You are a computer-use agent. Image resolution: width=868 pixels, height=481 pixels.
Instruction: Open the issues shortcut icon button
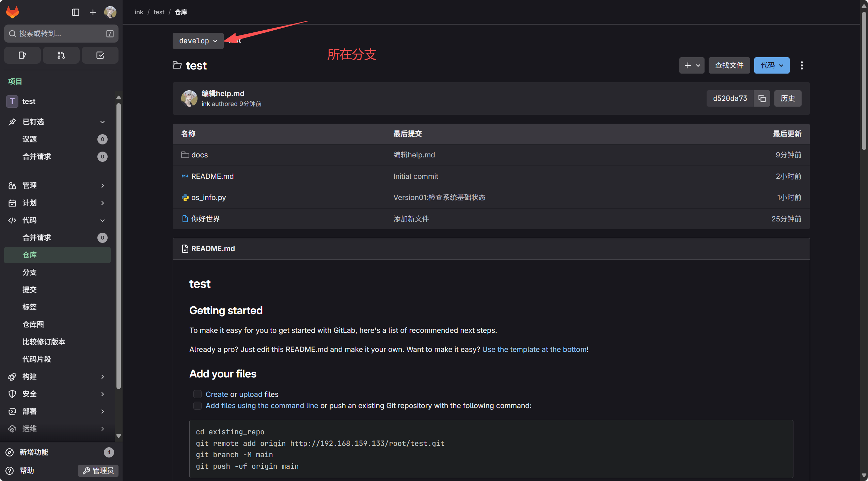coord(22,55)
